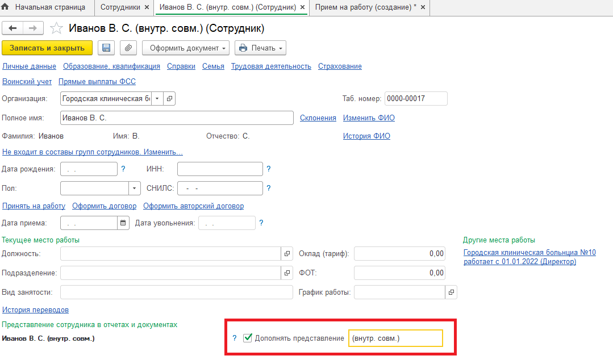613x364 pixels.
Task: Open the home page icon tab
Action: (5, 7)
